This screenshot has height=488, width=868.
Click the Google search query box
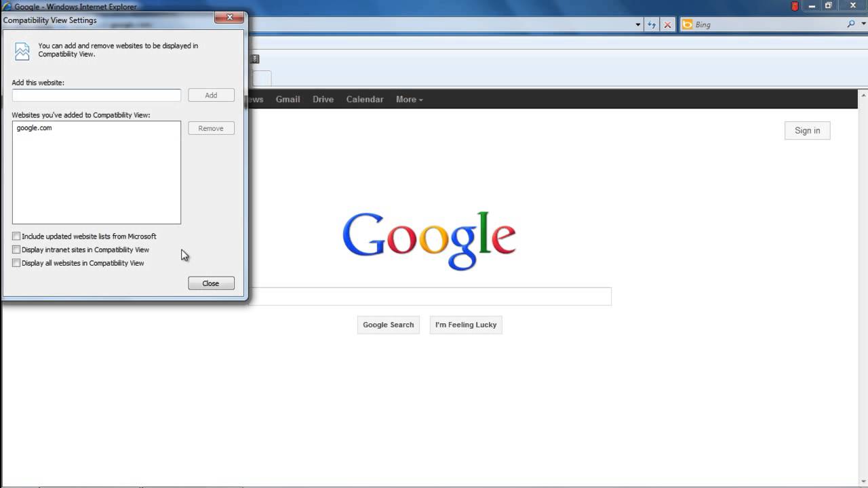pyautogui.click(x=430, y=296)
